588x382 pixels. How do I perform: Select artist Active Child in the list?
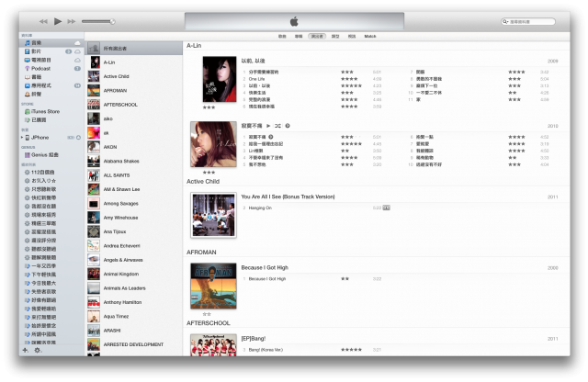[134, 76]
